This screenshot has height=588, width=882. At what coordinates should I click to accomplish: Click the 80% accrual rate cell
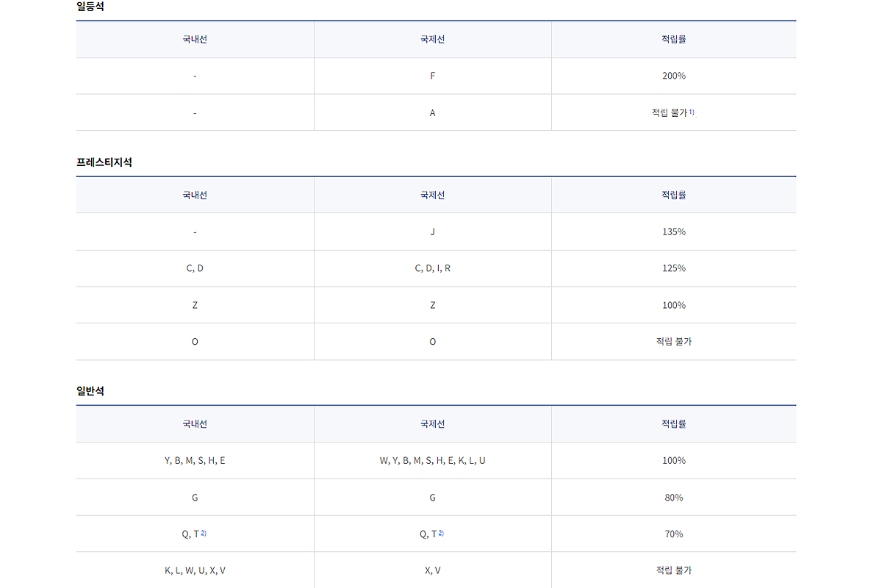click(673, 498)
